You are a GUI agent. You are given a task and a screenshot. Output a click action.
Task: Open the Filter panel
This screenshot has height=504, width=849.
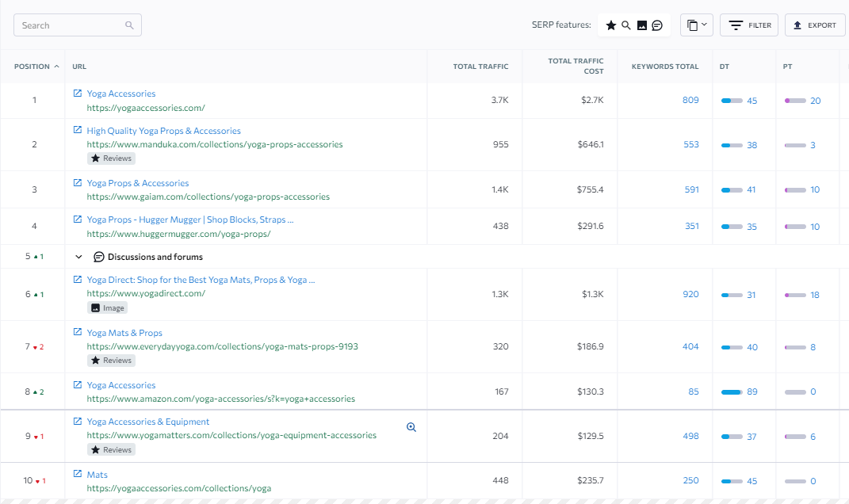[749, 25]
